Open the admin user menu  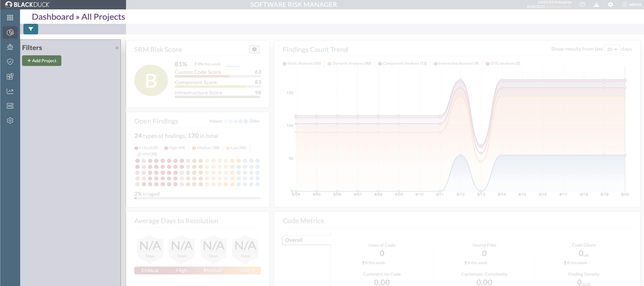[631, 4]
